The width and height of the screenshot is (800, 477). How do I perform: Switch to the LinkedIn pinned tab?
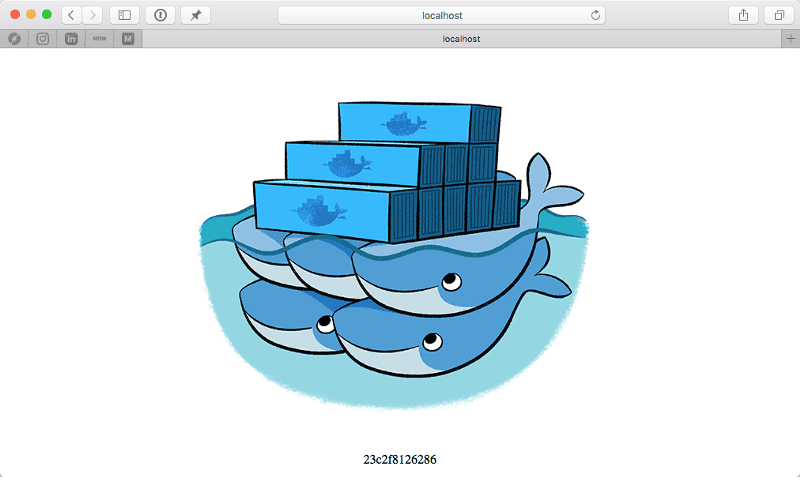71,39
